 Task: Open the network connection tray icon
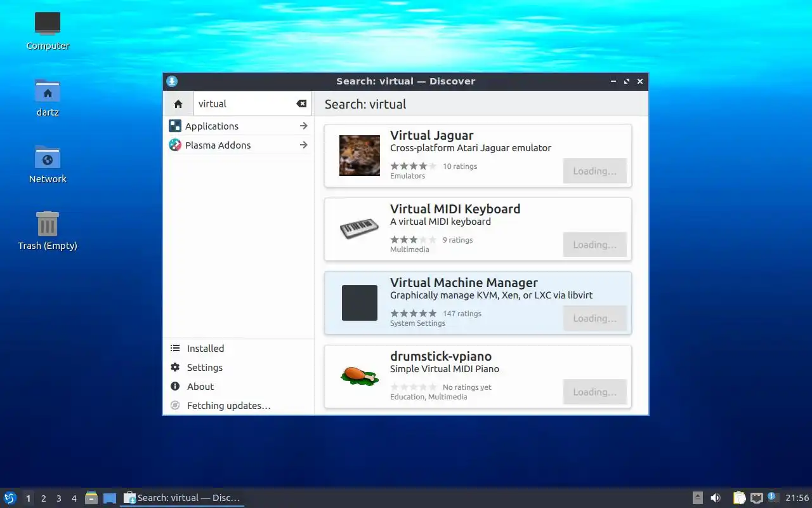point(756,498)
